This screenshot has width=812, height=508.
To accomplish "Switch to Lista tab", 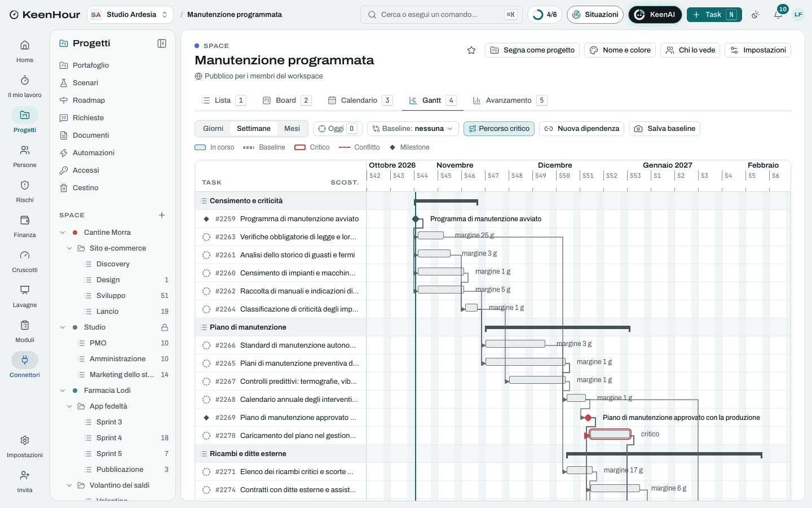I will (224, 100).
